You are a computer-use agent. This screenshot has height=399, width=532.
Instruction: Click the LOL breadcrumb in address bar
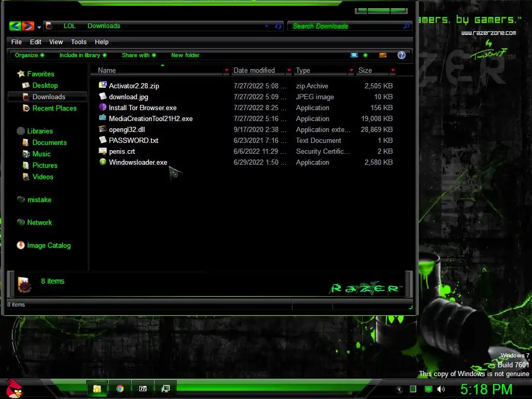click(70, 26)
